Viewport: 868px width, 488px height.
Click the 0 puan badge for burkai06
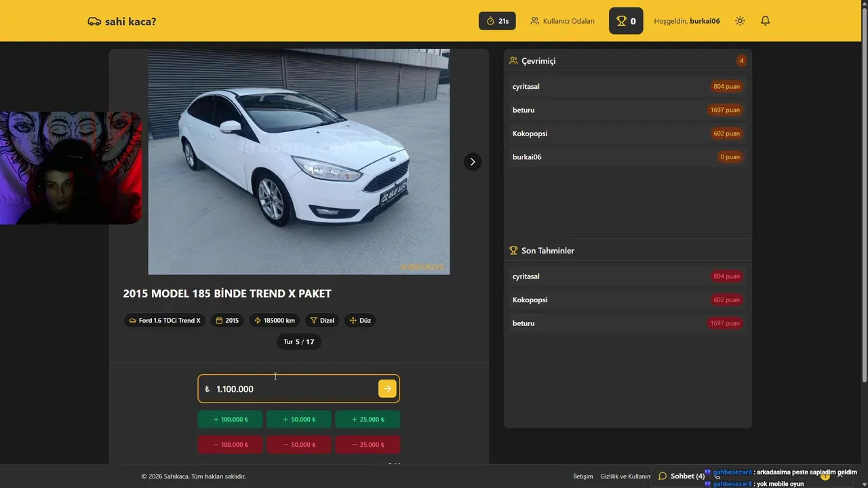730,157
